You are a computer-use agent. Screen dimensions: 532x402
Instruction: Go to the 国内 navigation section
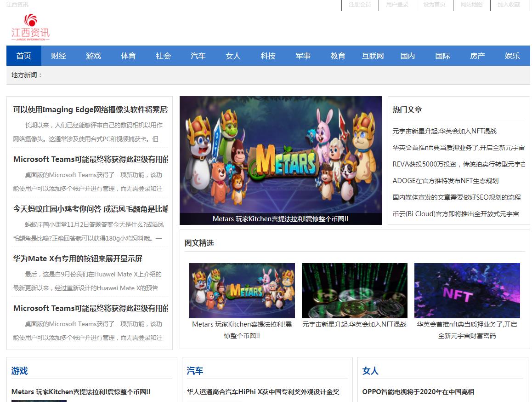tap(408, 56)
